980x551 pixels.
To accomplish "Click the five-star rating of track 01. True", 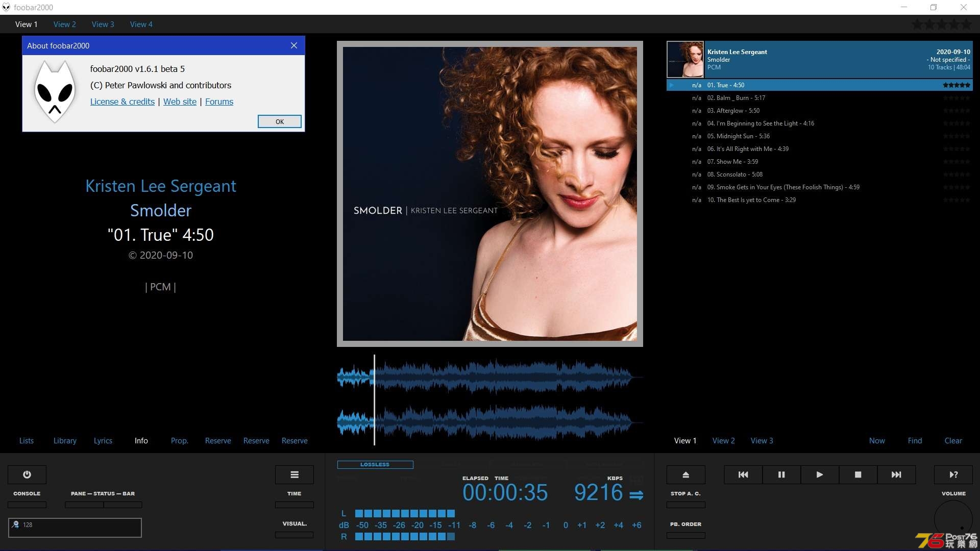I will click(957, 85).
